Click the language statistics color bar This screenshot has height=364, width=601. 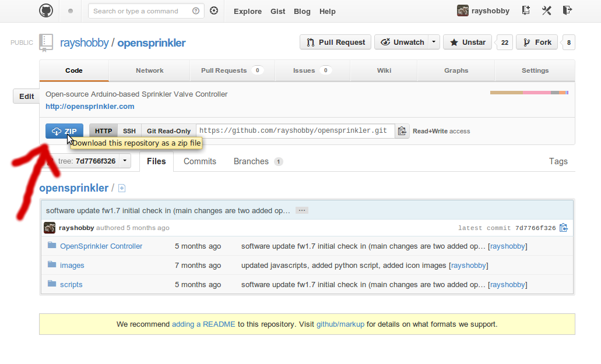(x=529, y=93)
